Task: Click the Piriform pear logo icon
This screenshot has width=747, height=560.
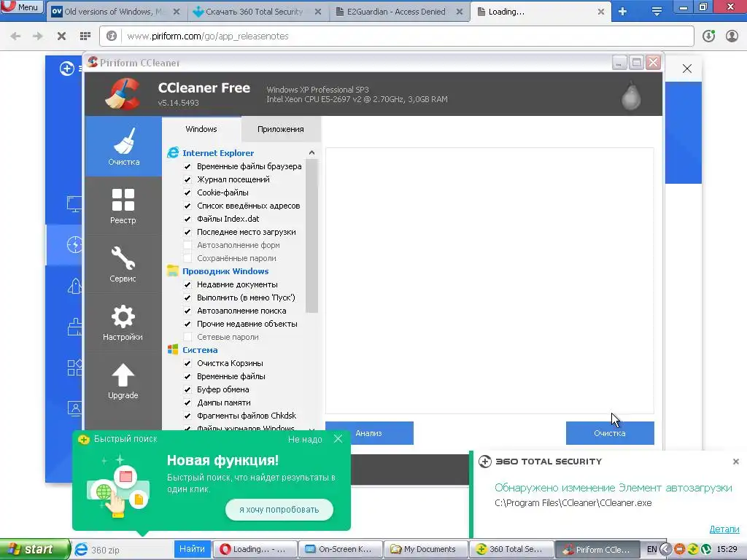Action: [631, 96]
